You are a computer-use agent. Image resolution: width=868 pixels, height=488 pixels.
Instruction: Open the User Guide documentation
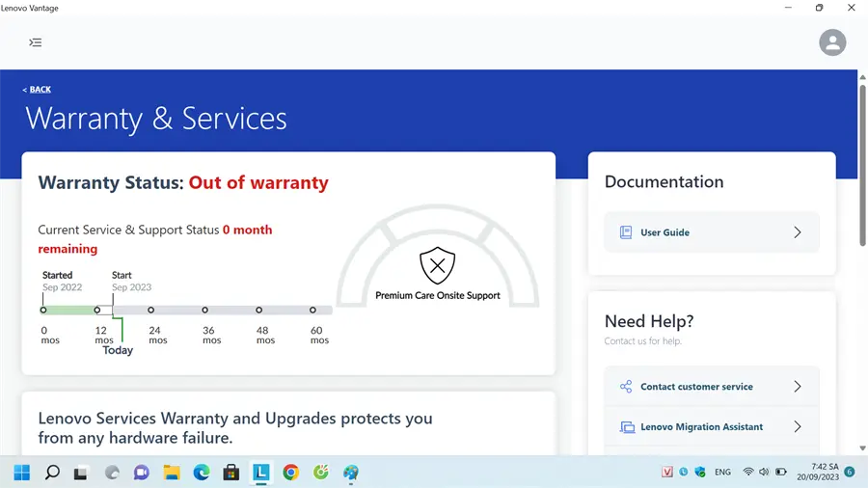tap(712, 232)
